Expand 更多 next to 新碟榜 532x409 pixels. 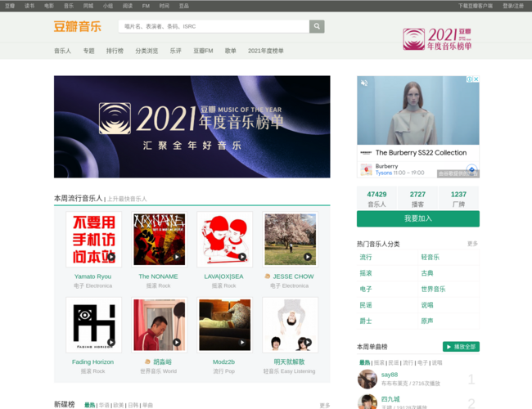tap(325, 405)
